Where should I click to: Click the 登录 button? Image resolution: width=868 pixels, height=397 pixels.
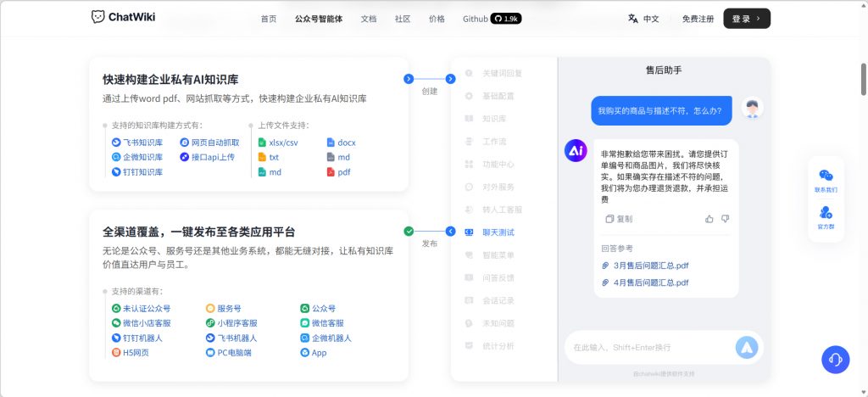[747, 19]
